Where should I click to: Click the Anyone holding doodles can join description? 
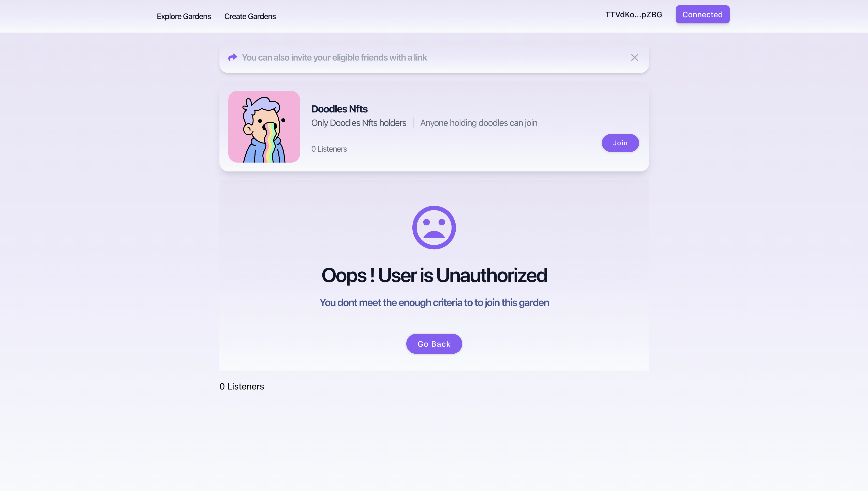479,123
